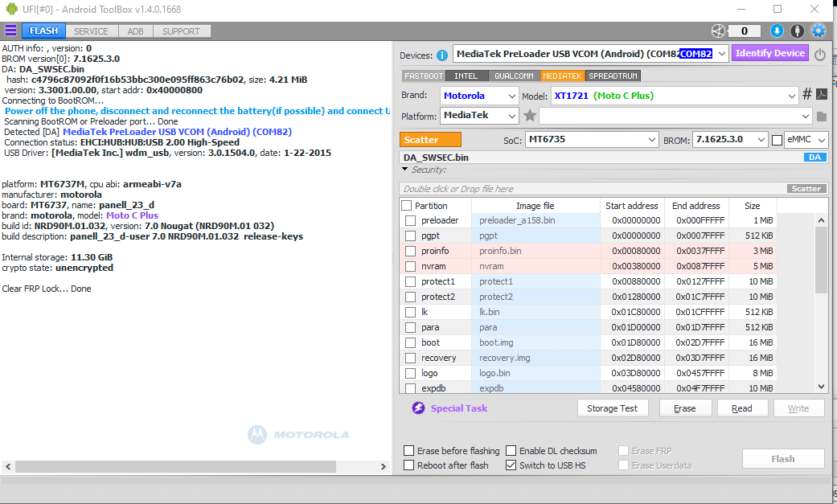The image size is (837, 504).
Task: Click the blue info icon next to Devices
Action: pyautogui.click(x=442, y=55)
